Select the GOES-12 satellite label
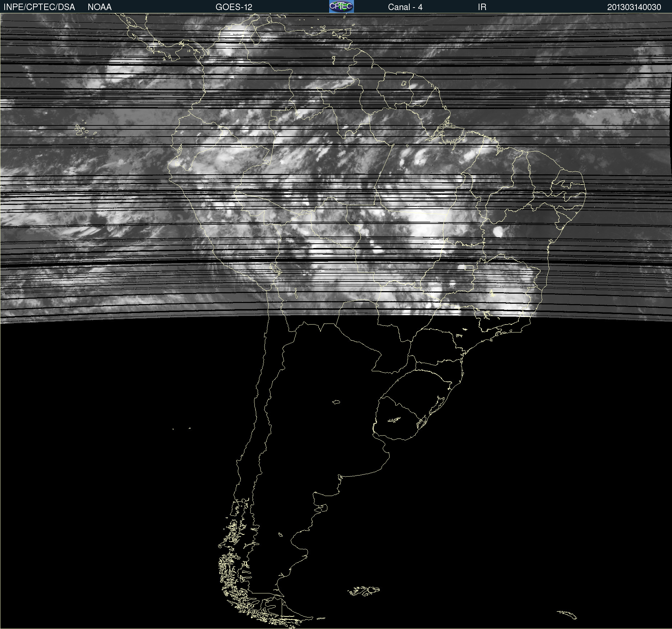The image size is (672, 629). coord(234,7)
